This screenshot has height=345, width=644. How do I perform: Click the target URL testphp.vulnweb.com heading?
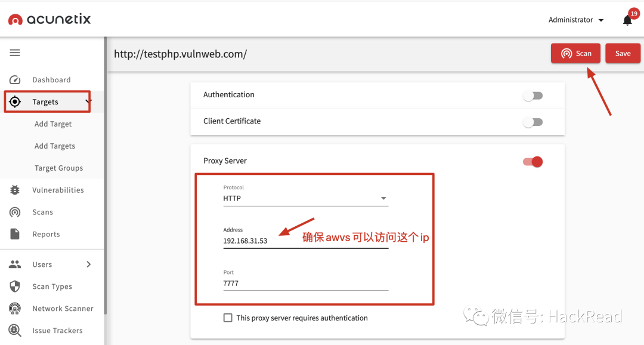[x=180, y=54]
